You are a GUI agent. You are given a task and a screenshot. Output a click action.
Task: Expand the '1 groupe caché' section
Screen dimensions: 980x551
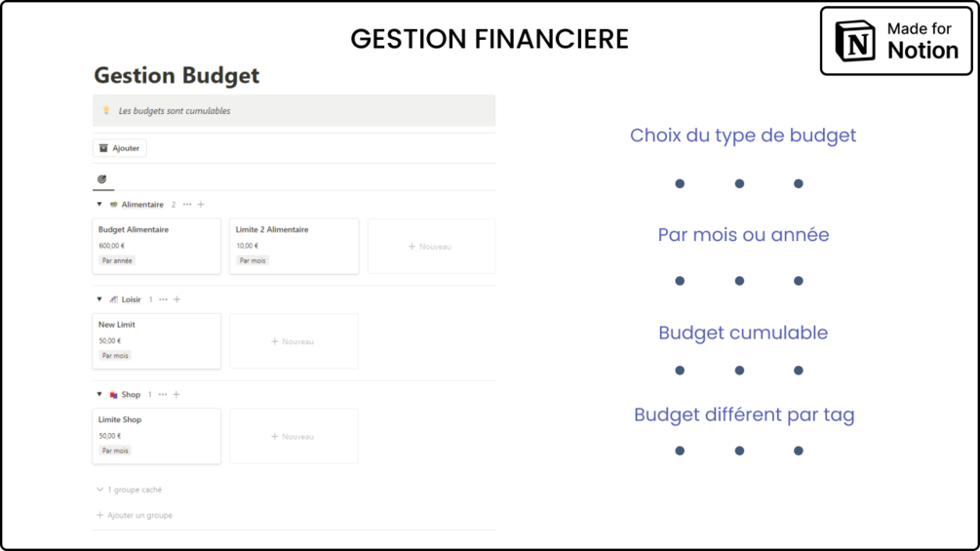tap(130, 490)
